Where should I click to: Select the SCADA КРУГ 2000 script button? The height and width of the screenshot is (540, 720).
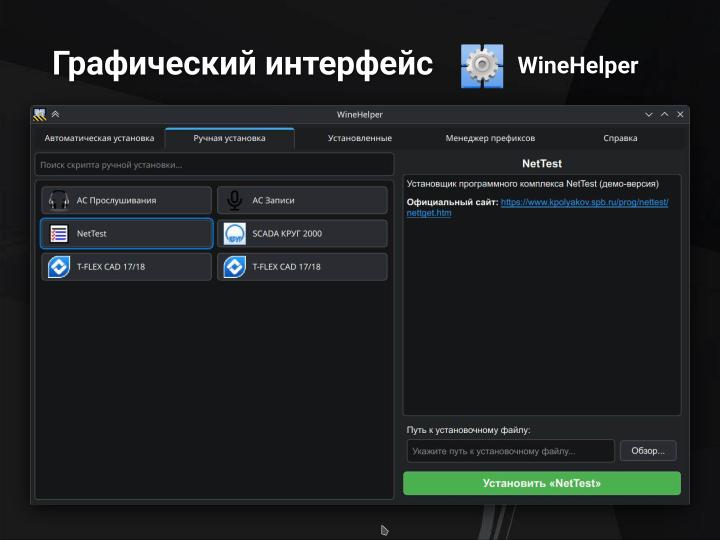pyautogui.click(x=302, y=234)
